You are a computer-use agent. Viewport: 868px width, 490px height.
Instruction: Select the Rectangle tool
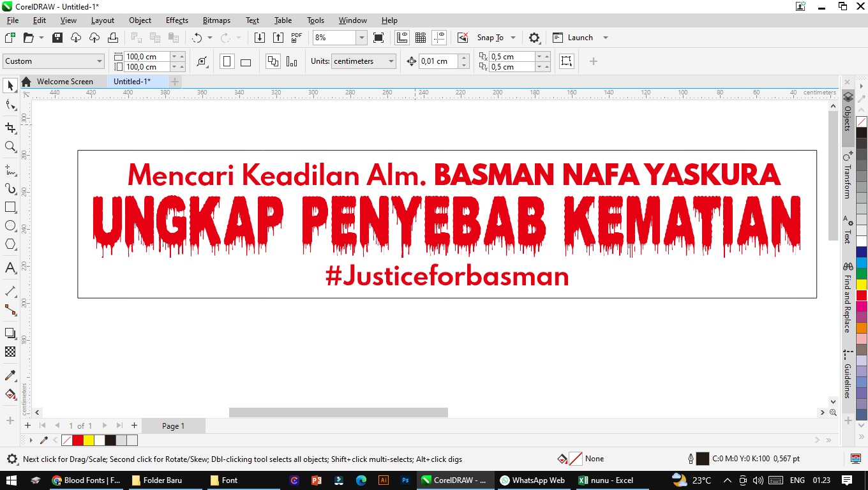click(x=10, y=207)
